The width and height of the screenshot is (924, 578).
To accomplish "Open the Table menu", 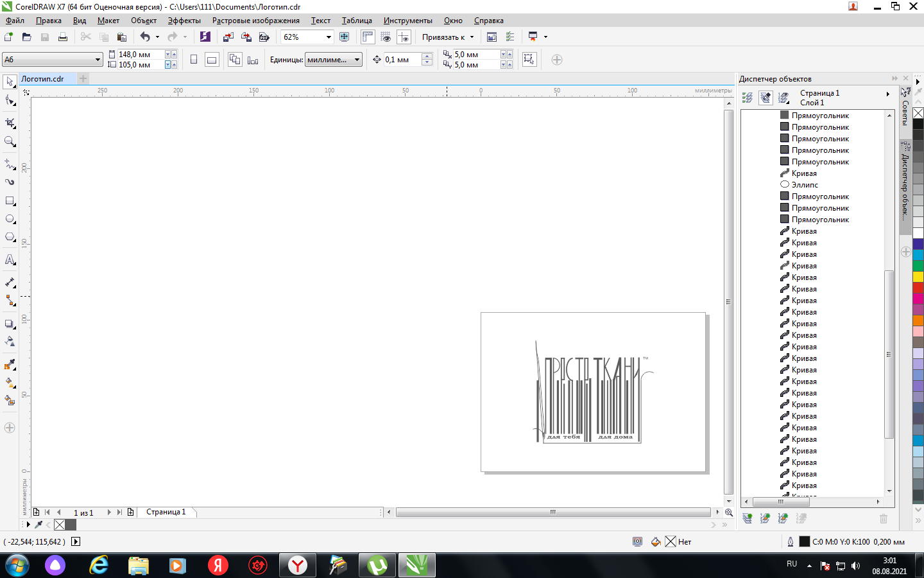I will click(x=357, y=21).
